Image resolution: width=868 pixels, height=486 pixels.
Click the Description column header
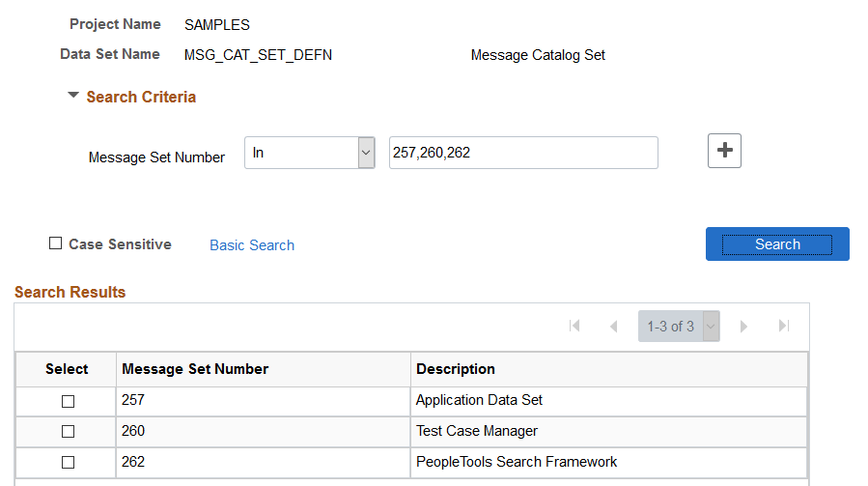456,369
